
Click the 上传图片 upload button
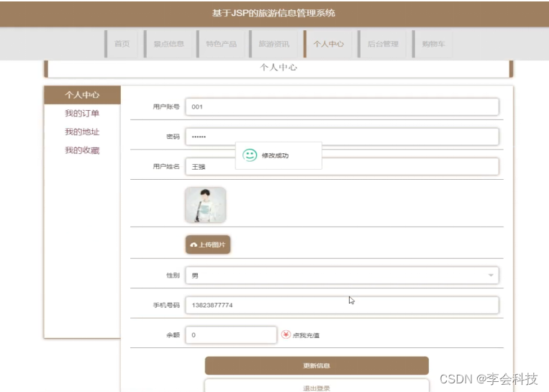pyautogui.click(x=208, y=245)
